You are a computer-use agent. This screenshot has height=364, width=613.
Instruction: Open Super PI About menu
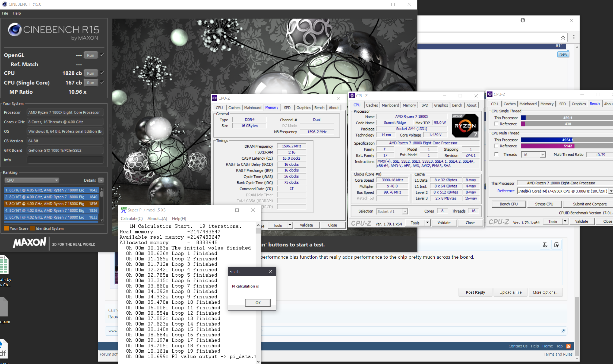[157, 219]
